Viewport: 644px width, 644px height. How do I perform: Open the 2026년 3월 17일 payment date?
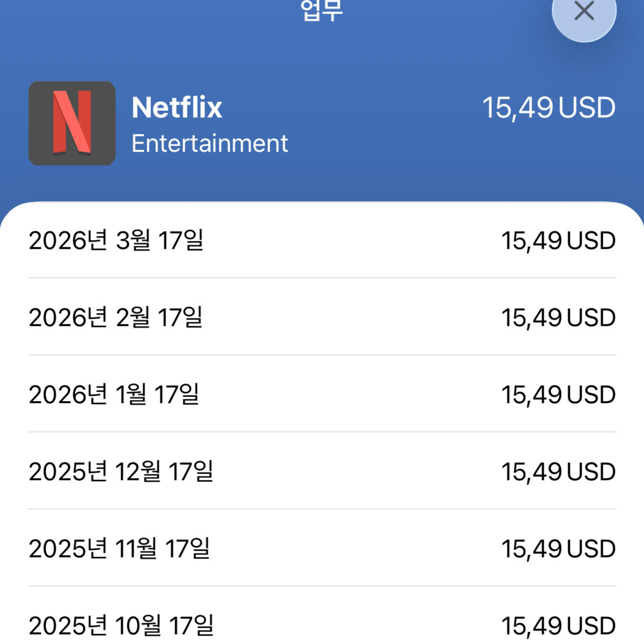point(116,241)
